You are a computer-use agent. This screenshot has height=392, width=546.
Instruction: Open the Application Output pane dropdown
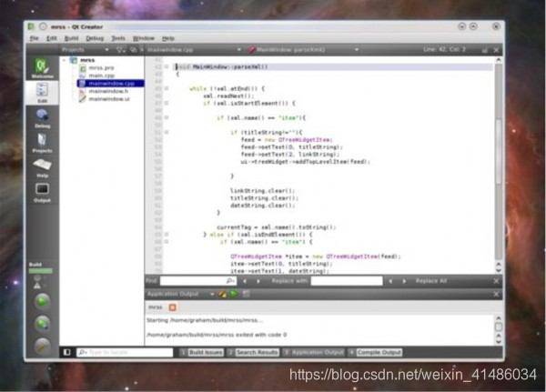212,295
